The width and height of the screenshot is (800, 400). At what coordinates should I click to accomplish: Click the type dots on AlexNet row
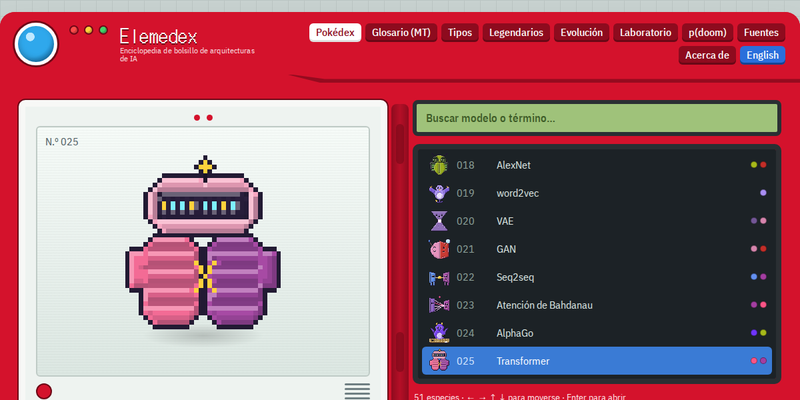(759, 165)
